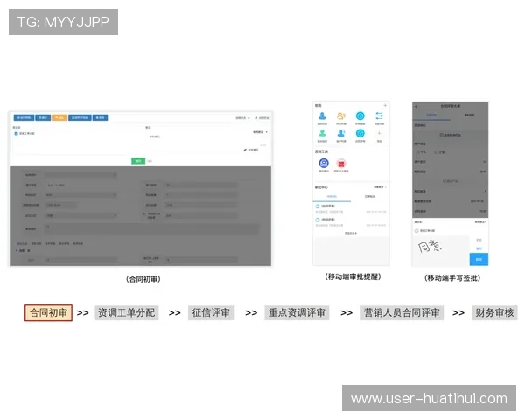The image size is (525, 420).
Task: Open the common-opinions dropdown in the web panel
Action: pos(260,132)
